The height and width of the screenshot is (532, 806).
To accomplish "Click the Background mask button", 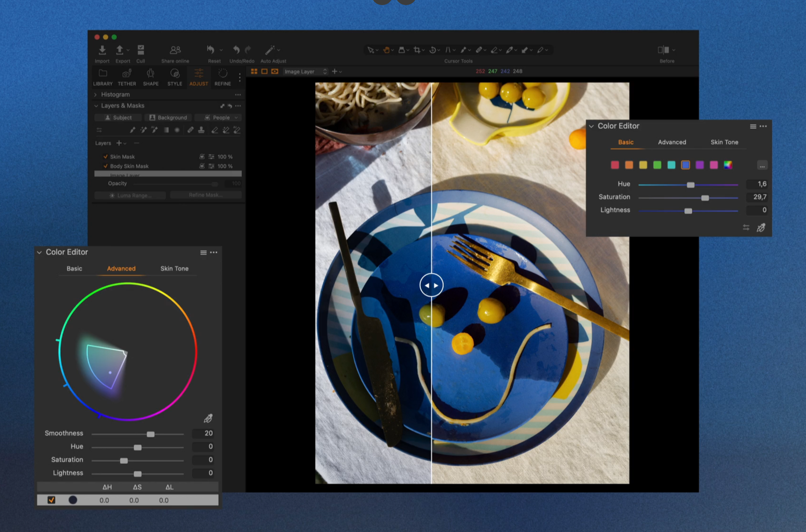I will point(168,117).
